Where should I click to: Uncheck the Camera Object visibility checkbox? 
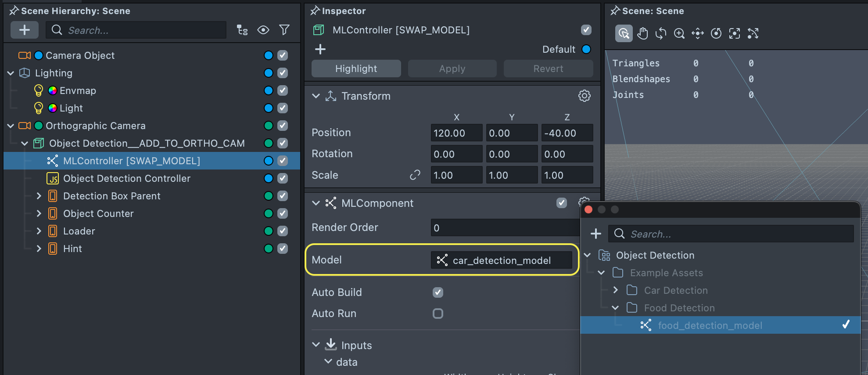pos(283,55)
